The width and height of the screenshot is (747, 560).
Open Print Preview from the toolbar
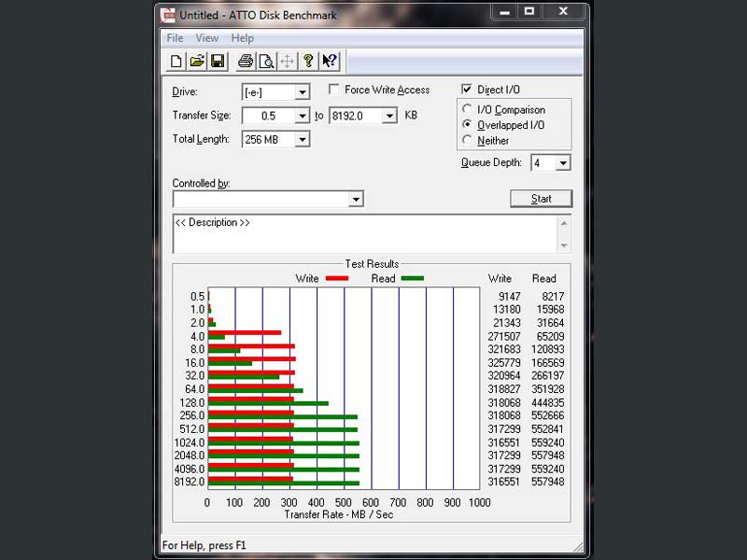pyautogui.click(x=265, y=62)
